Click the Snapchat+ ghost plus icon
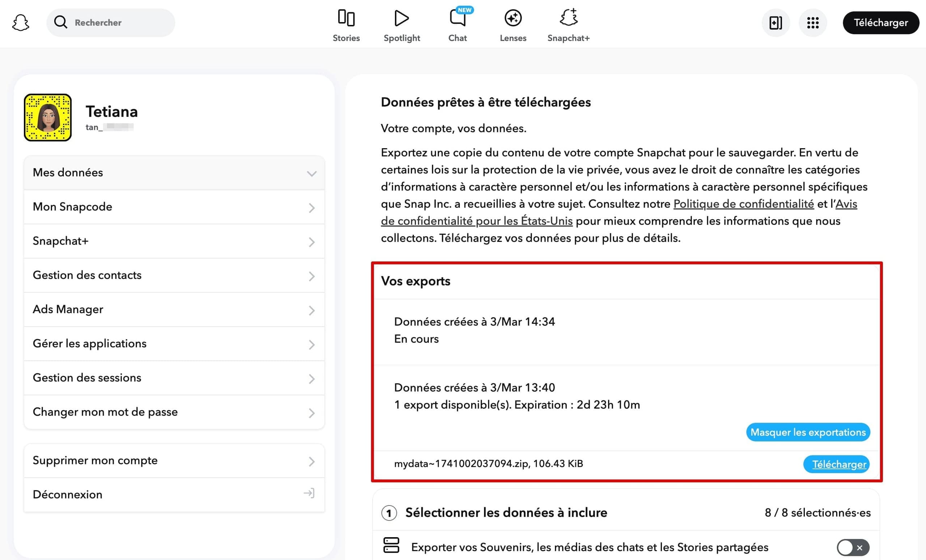 tap(569, 17)
